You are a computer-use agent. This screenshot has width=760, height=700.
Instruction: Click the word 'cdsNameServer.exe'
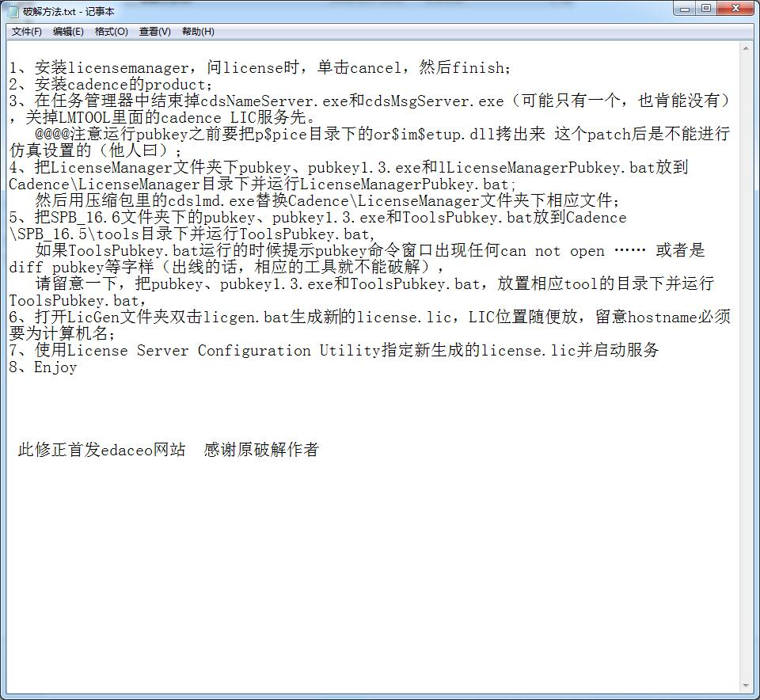[x=274, y=101]
